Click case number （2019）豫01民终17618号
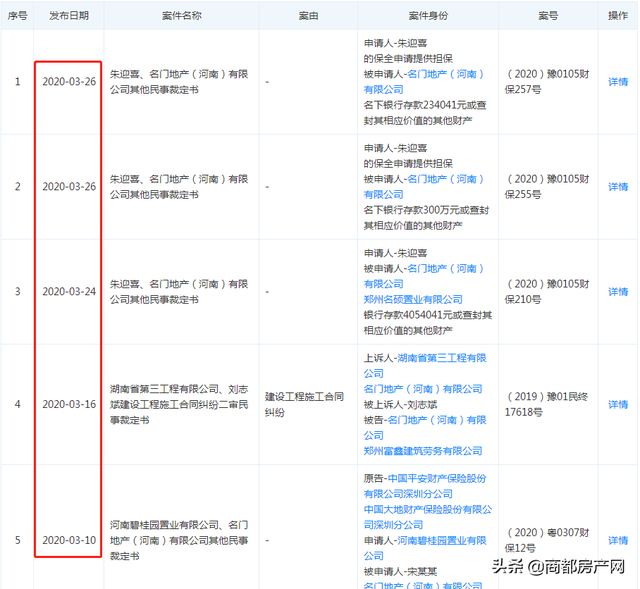The image size is (640, 589). 547,404
